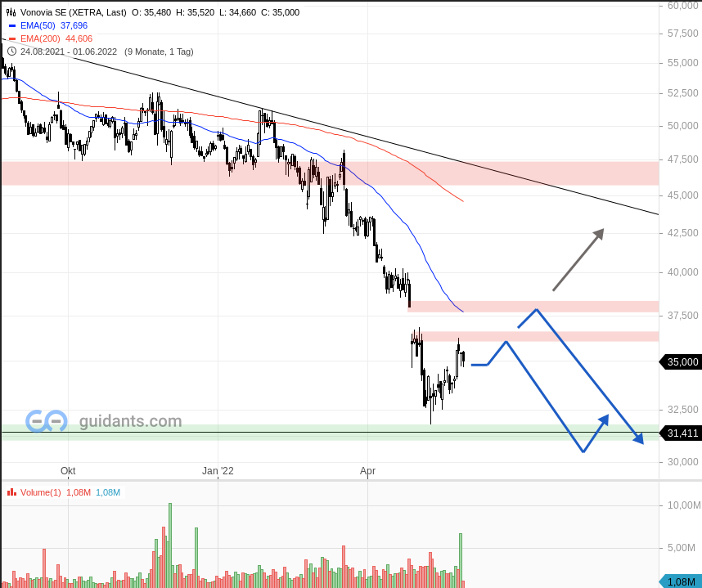Click the EMA(50) indicator label
Screen dimensions: 702x588
[38, 25]
